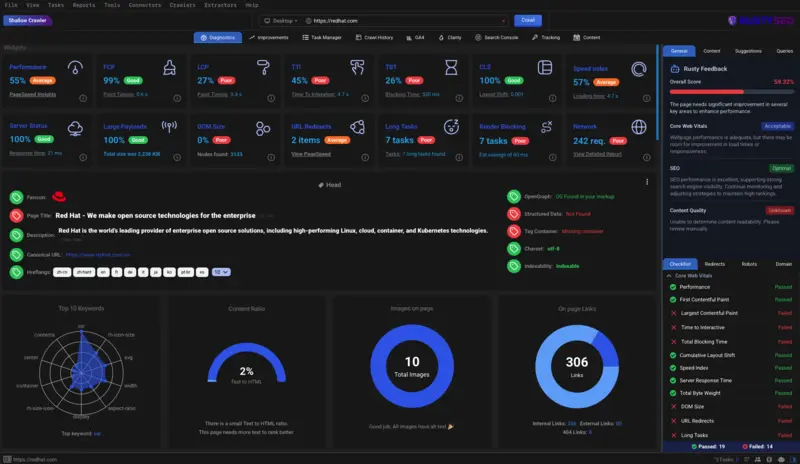
Task: Click the 306 Links donut chart
Action: tap(577, 366)
